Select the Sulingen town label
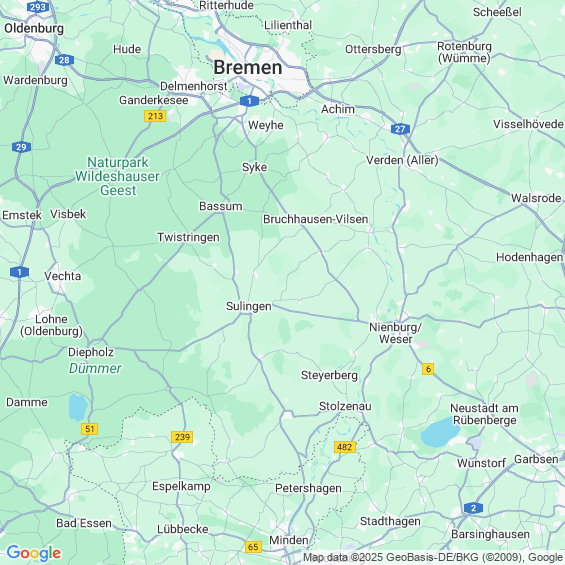 click(x=249, y=306)
